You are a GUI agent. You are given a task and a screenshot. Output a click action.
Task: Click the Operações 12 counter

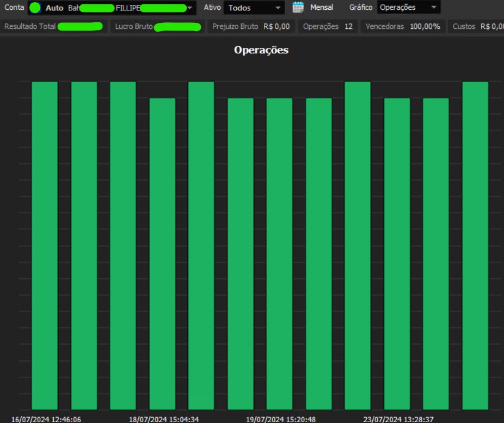tap(327, 26)
